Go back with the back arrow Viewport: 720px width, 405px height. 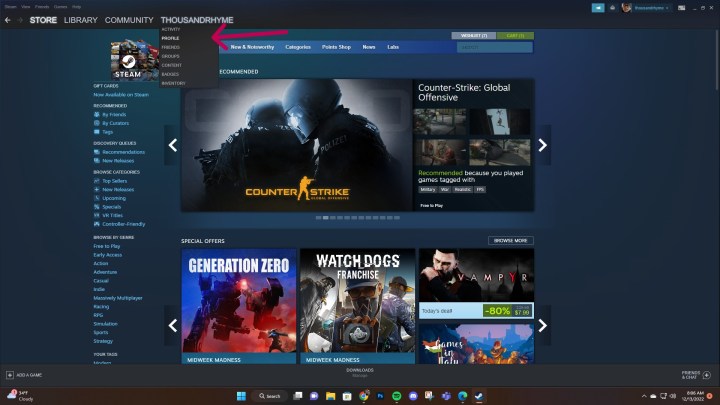click(x=7, y=20)
